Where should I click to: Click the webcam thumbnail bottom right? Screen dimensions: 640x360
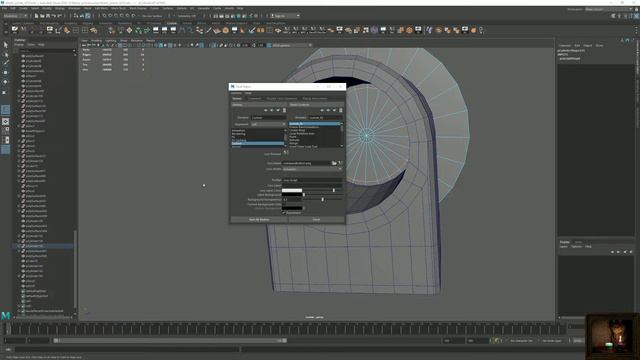coord(612,337)
